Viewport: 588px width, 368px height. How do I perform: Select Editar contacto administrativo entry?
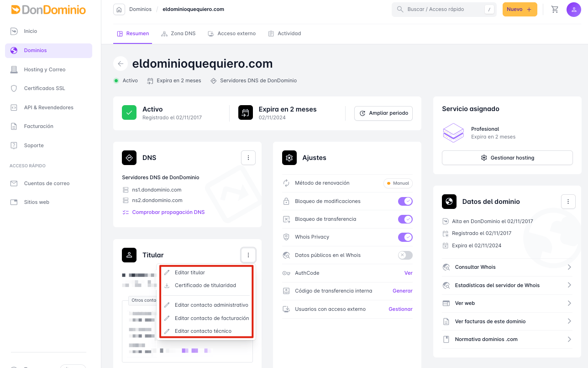(x=206, y=305)
